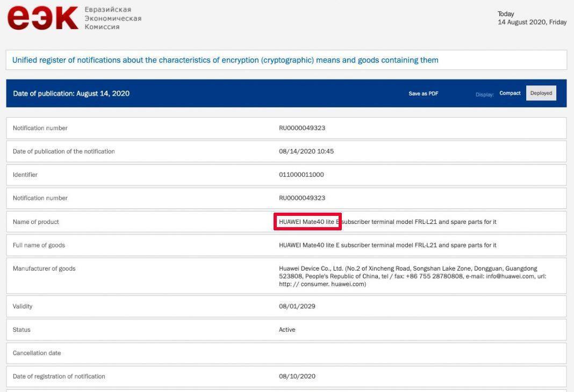Click the Unified register page title

tap(225, 60)
